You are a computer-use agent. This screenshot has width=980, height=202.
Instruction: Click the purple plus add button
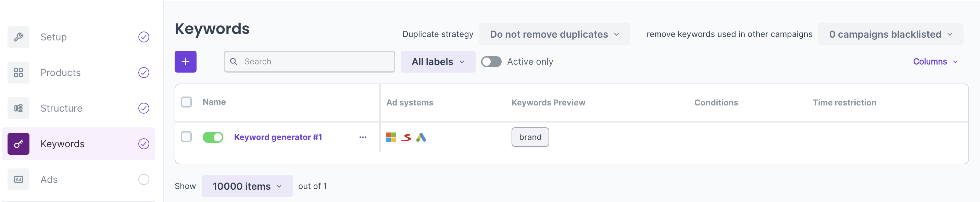coord(185,62)
